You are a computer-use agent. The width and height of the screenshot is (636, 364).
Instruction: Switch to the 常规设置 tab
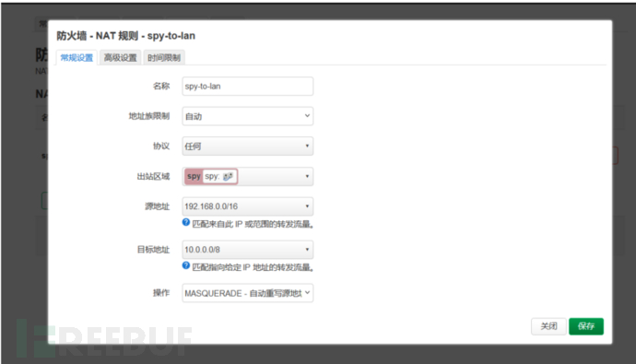(x=77, y=57)
